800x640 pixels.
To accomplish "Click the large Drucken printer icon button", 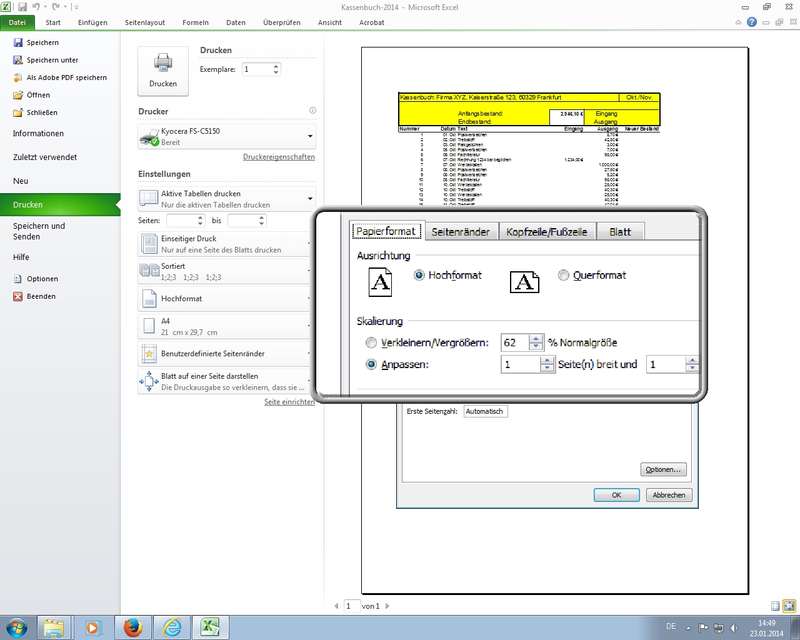I will 162,68.
